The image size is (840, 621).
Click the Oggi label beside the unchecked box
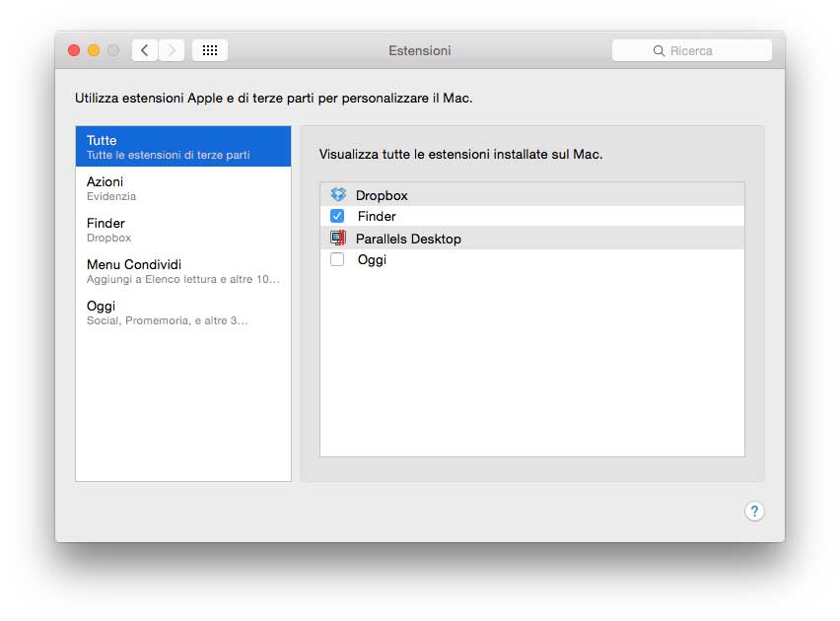(x=372, y=260)
